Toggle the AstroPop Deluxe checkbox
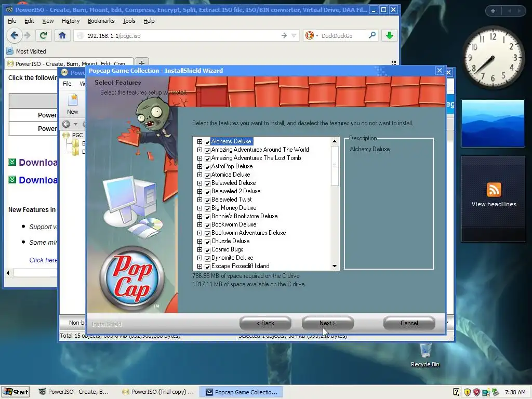 208,167
